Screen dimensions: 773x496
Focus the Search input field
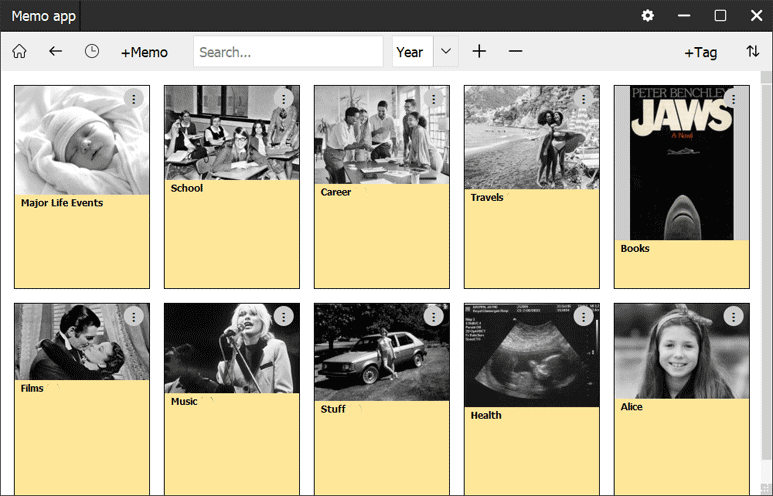coord(288,52)
